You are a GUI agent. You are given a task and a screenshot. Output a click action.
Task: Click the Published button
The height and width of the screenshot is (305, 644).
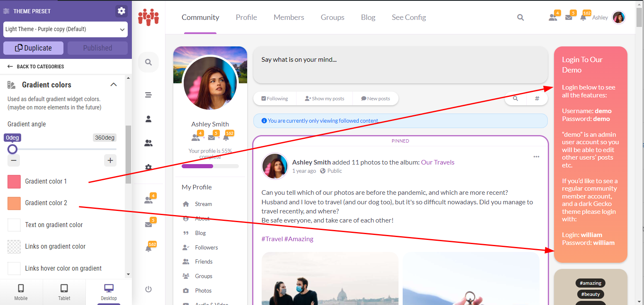coord(97,48)
